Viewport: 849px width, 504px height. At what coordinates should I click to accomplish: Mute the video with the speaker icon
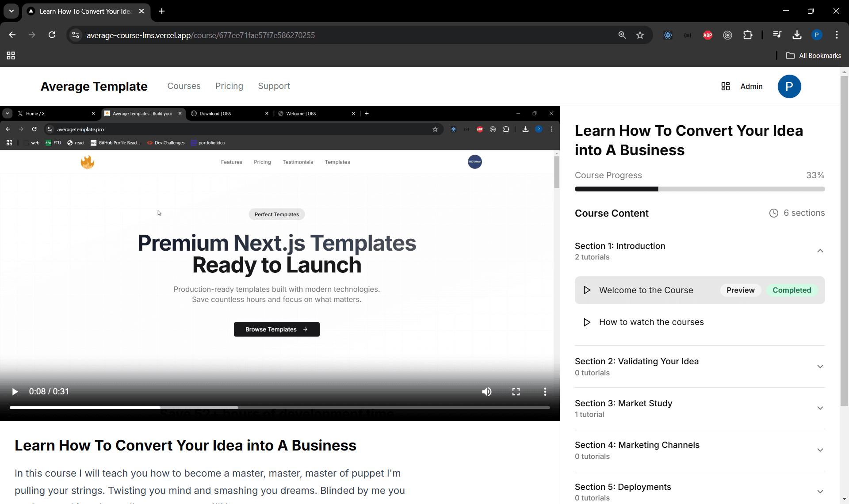486,391
